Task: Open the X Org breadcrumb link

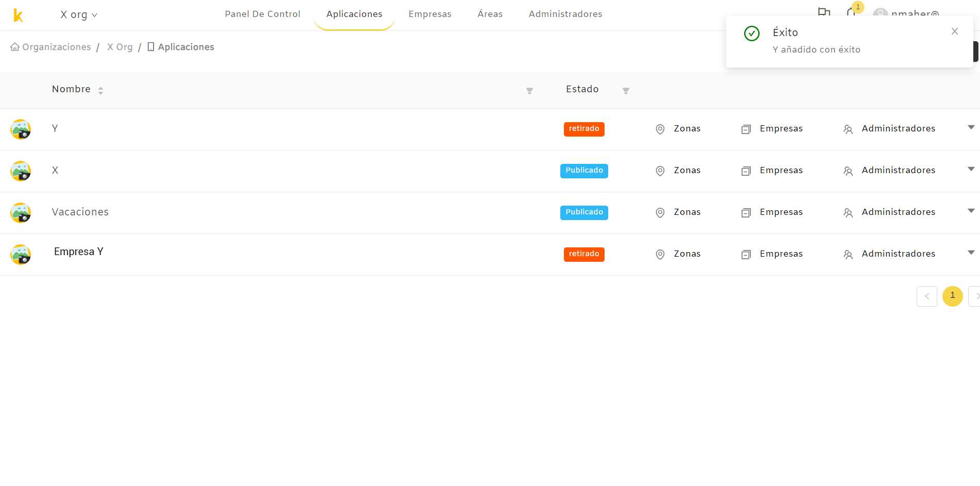Action: pos(120,47)
